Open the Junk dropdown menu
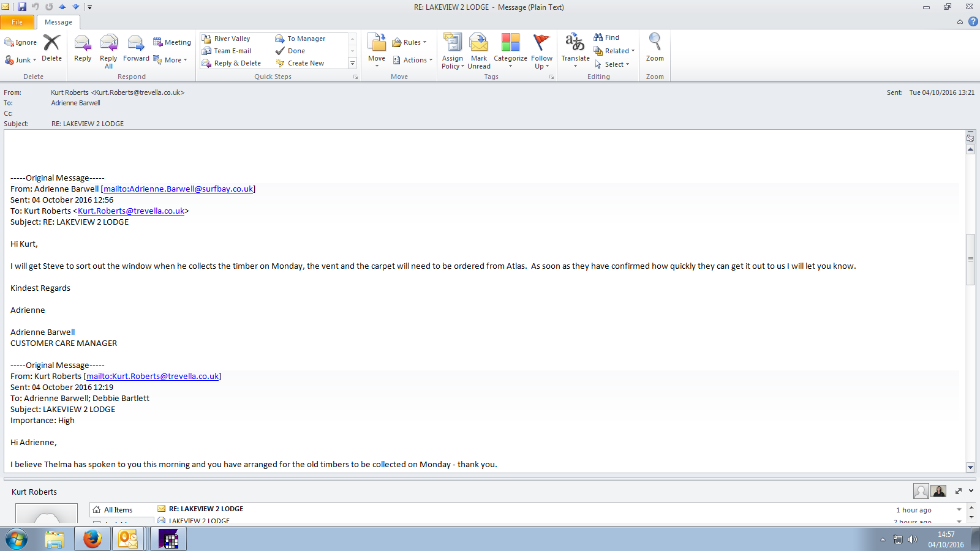Screen dimensions: 980x551 21,60
